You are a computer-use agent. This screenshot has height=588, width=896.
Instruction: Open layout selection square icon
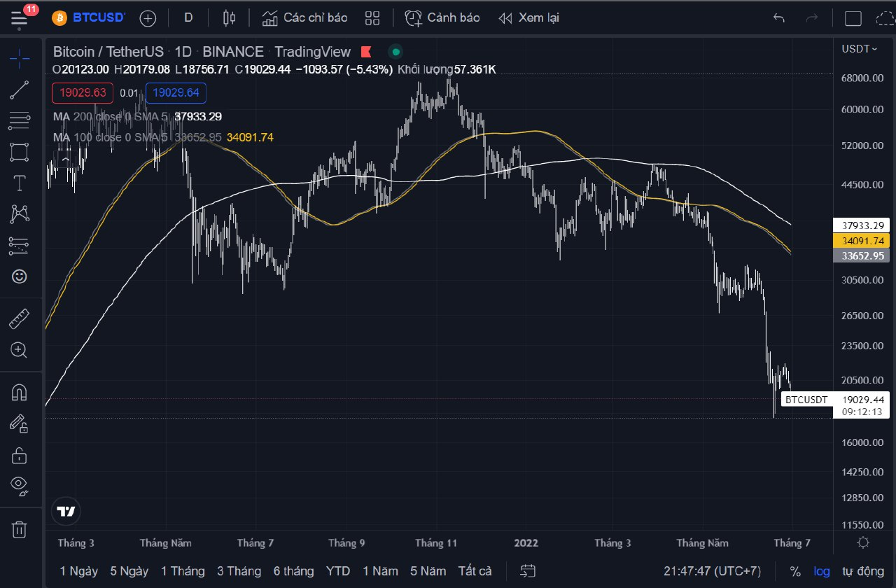tap(853, 18)
